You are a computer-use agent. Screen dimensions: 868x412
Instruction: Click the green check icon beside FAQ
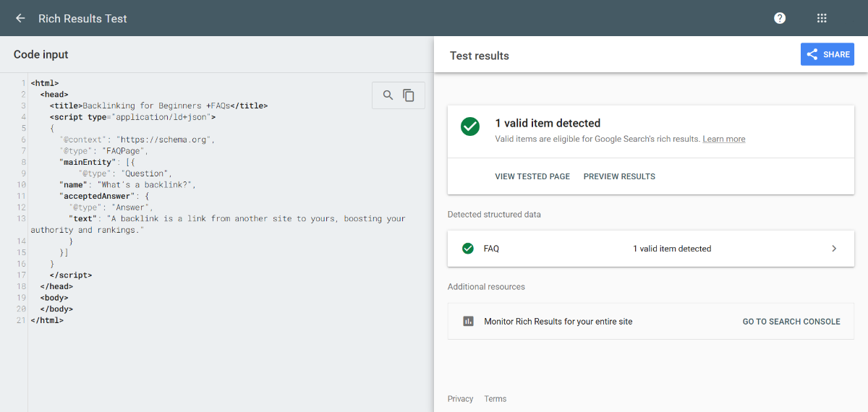(x=468, y=249)
